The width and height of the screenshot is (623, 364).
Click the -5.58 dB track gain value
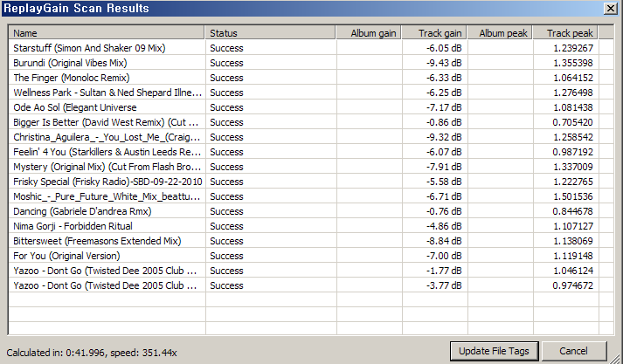click(x=444, y=182)
